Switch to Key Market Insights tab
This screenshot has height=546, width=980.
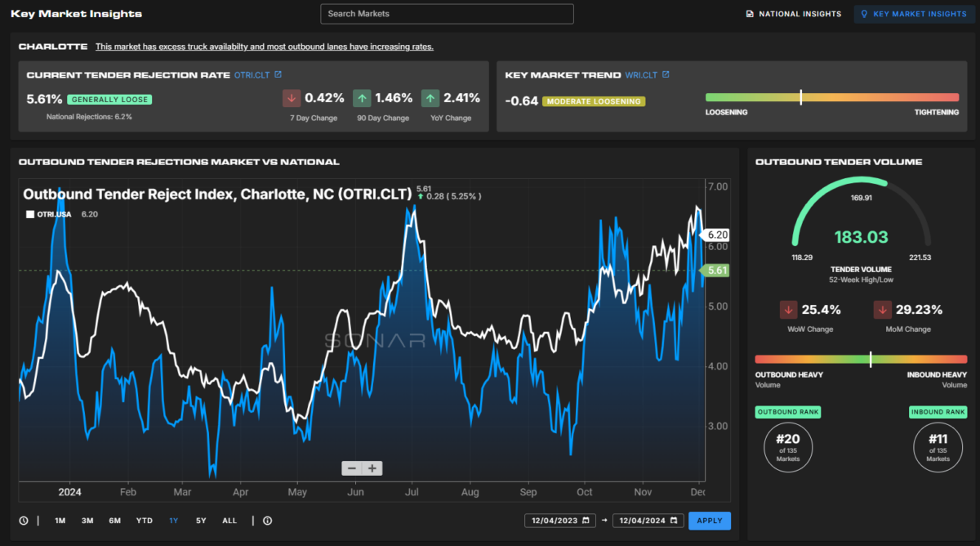click(x=913, y=14)
